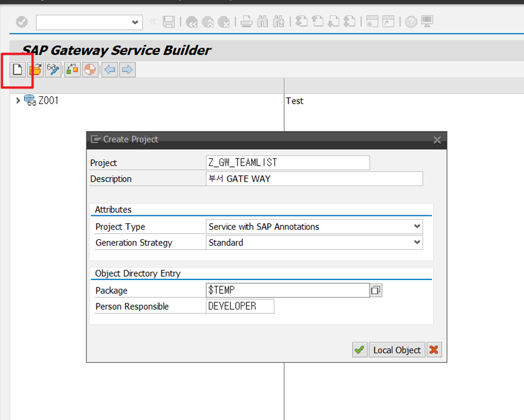This screenshot has height=420, width=524.
Task: Click the 'Object Directory Entry' group heading
Action: point(138,273)
